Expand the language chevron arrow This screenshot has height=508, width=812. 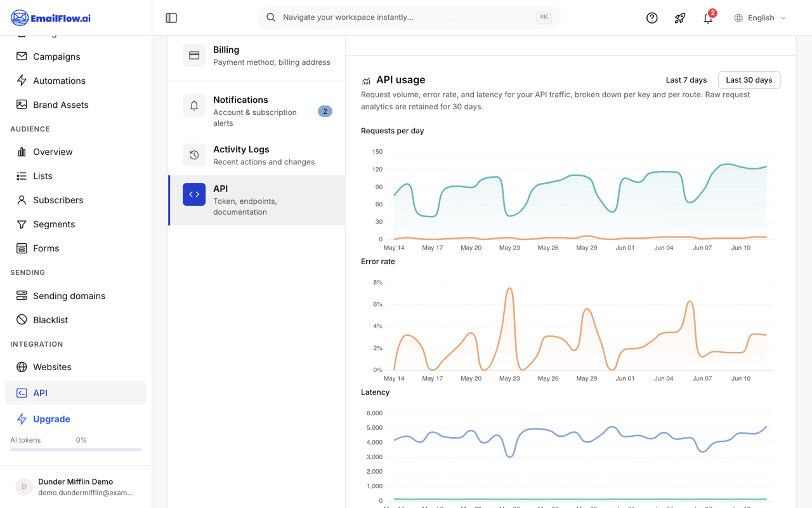click(783, 18)
